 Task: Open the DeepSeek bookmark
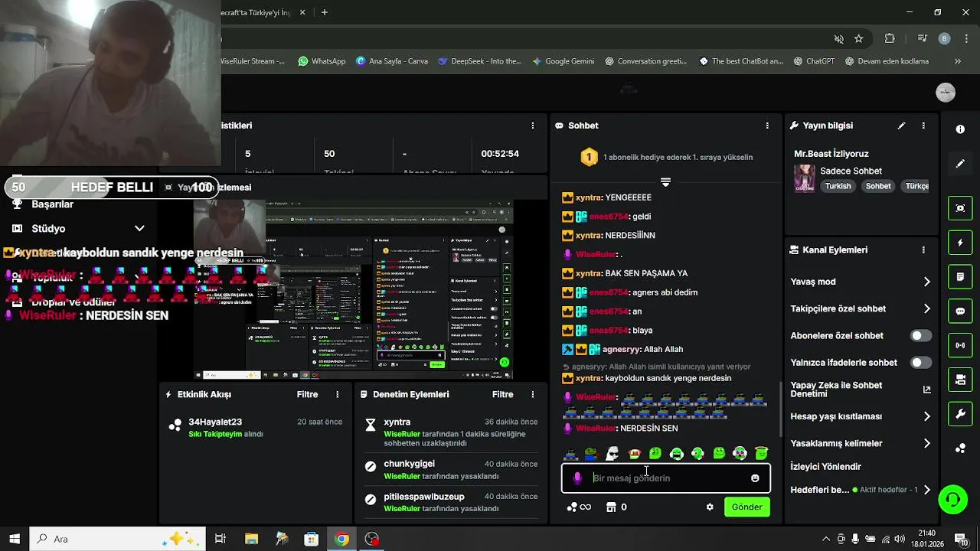tap(479, 61)
